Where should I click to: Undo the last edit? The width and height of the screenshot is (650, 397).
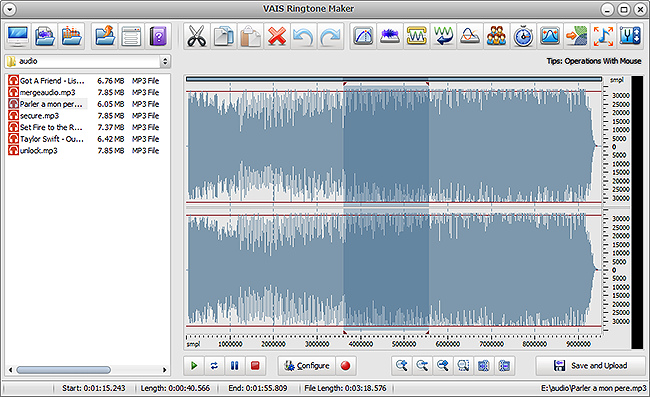[x=303, y=36]
